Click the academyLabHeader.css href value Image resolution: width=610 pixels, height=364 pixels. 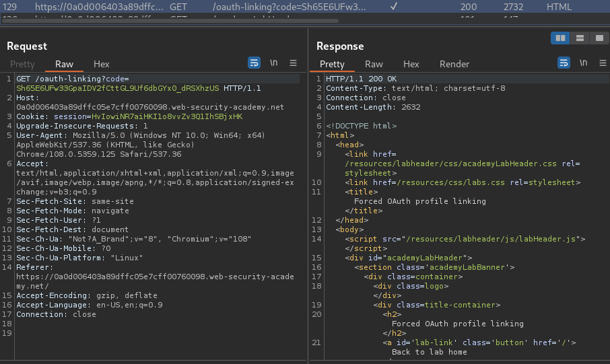(450, 163)
